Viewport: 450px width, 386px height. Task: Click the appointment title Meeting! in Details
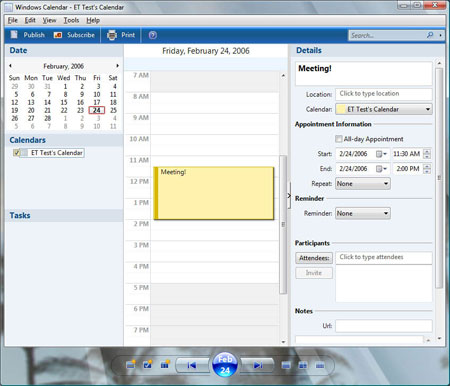point(315,68)
